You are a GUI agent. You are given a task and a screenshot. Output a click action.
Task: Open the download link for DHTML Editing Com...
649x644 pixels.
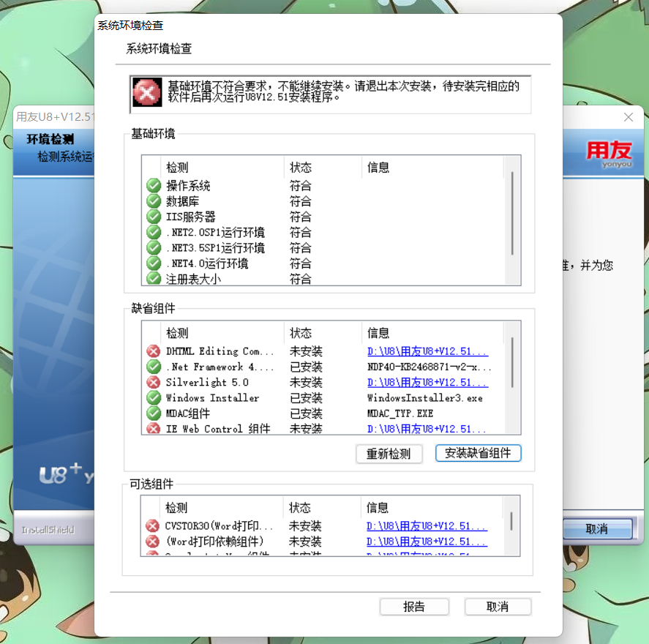tap(427, 351)
